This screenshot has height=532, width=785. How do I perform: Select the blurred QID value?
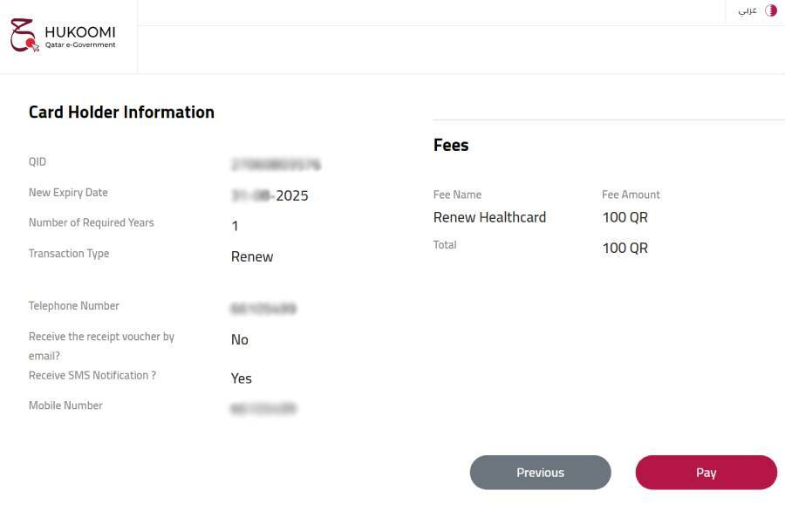(276, 164)
